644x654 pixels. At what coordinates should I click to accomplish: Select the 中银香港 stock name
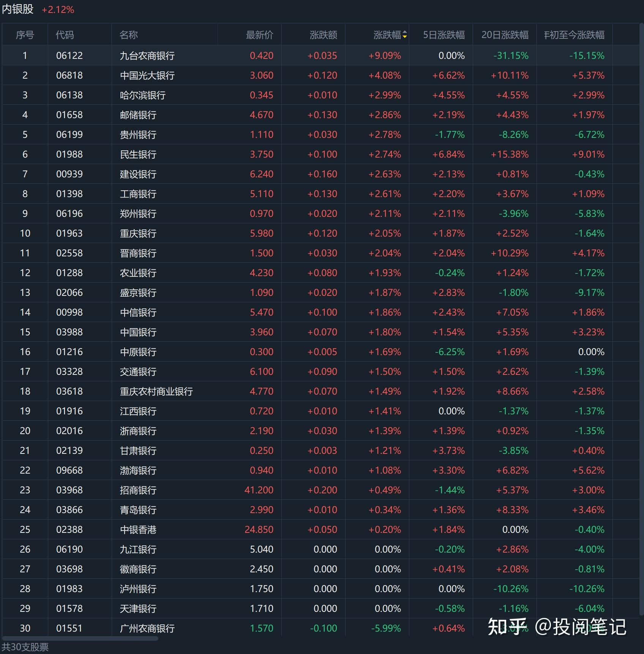[138, 529]
